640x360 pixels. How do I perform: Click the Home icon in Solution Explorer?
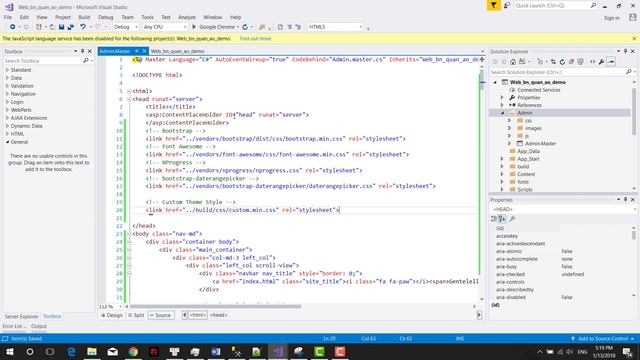[x=513, y=62]
